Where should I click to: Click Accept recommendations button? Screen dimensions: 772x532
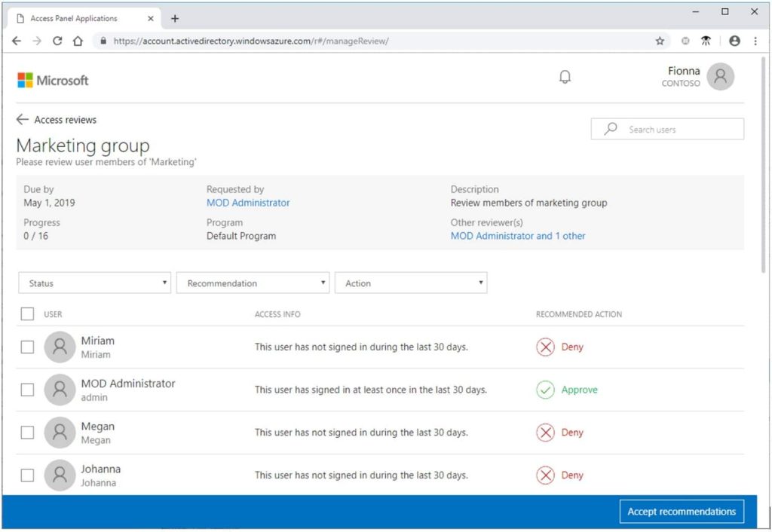point(682,512)
